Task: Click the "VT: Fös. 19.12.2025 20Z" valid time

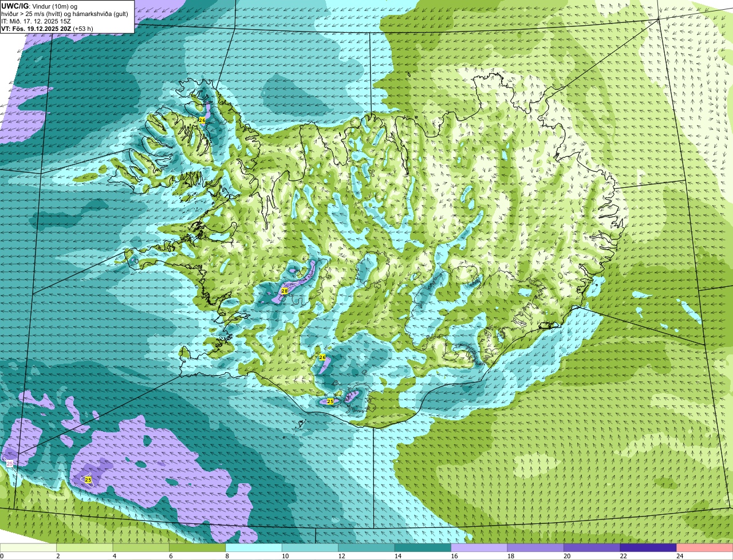Action: [x=36, y=29]
